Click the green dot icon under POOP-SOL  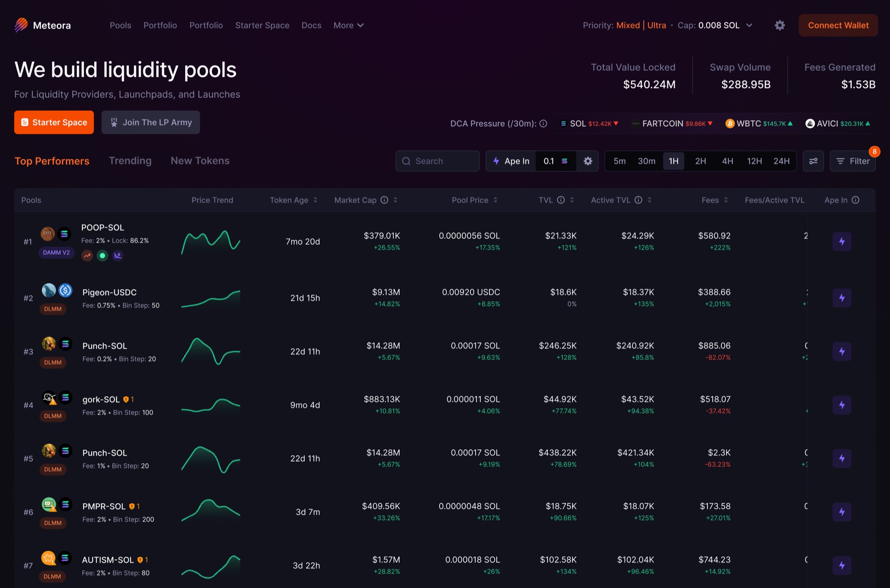pos(102,256)
